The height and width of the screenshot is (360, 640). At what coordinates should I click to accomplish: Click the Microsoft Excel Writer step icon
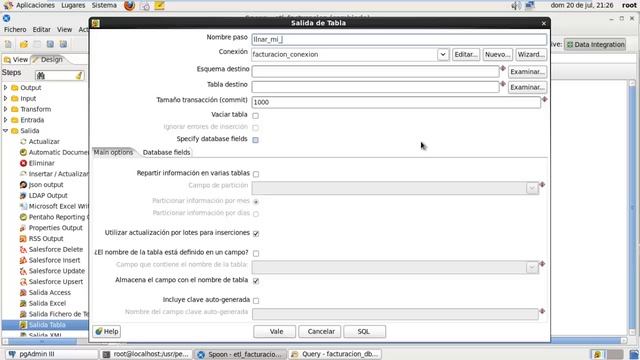[23, 207]
